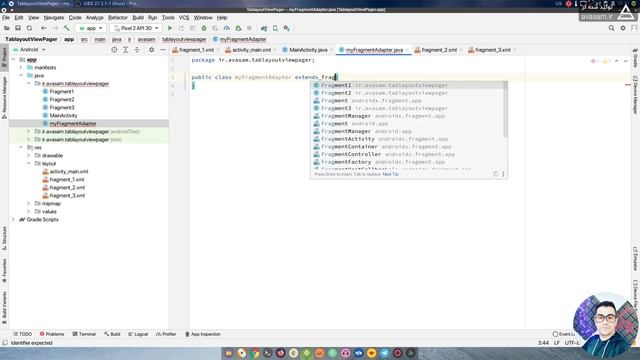The width and height of the screenshot is (640, 360).
Task: Expand the drawable folder
Action: pyautogui.click(x=29, y=156)
